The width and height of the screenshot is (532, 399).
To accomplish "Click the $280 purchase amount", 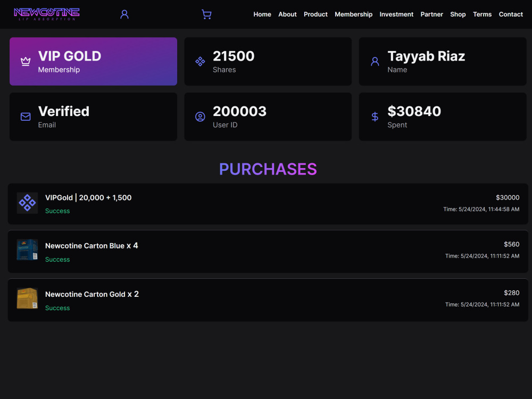I will click(511, 293).
